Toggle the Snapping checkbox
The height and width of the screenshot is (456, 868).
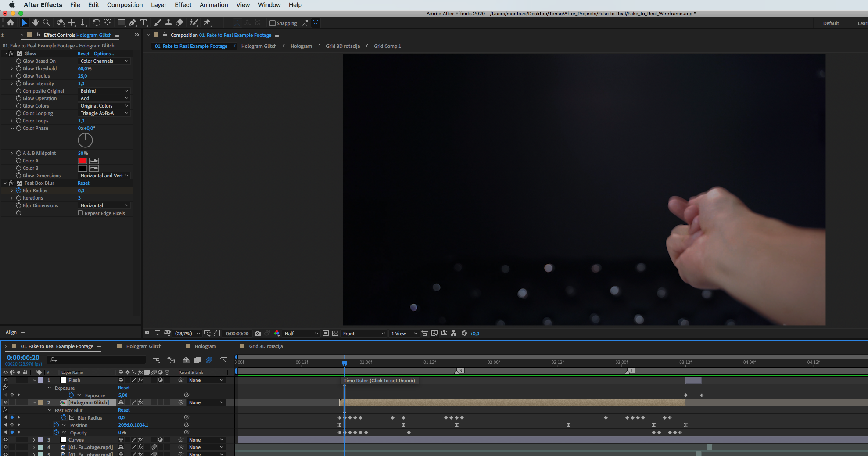273,23
